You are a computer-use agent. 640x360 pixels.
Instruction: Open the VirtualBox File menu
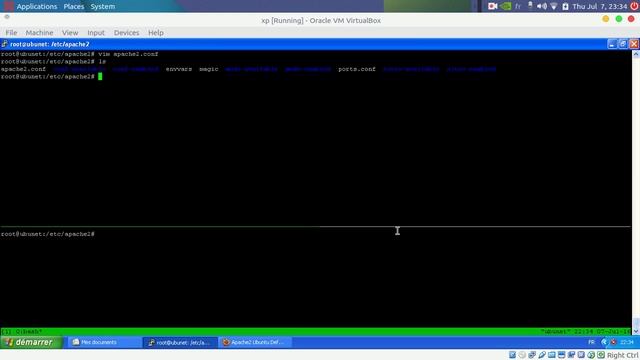coord(11,33)
